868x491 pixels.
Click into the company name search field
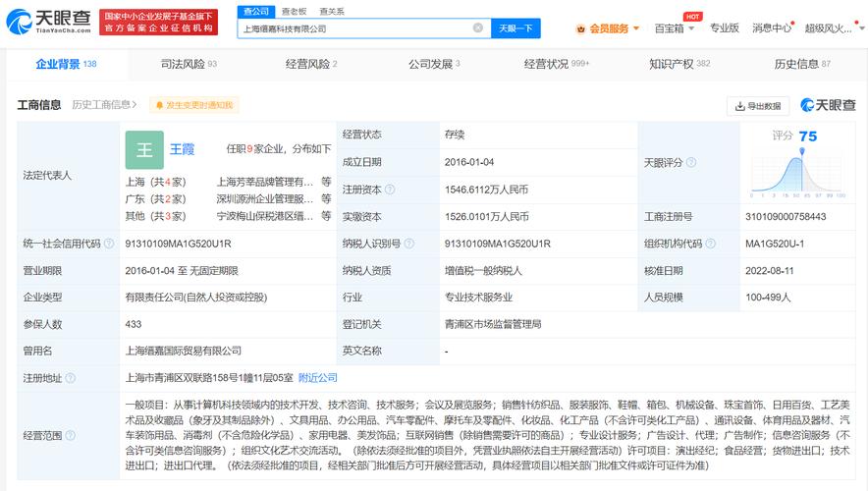[x=353, y=28]
